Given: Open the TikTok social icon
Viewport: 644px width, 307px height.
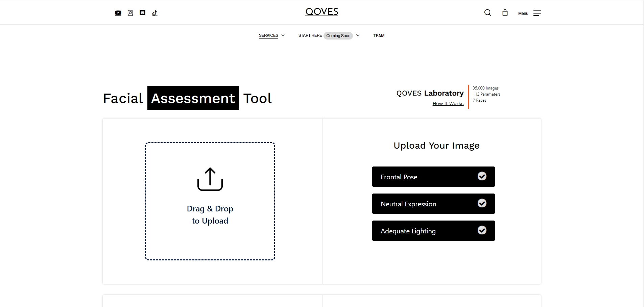Looking at the screenshot, I should (x=154, y=13).
